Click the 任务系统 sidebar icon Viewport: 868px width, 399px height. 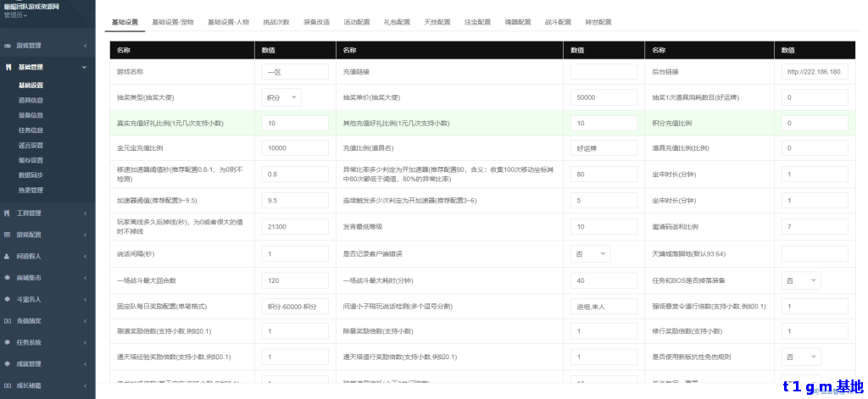tap(8, 342)
